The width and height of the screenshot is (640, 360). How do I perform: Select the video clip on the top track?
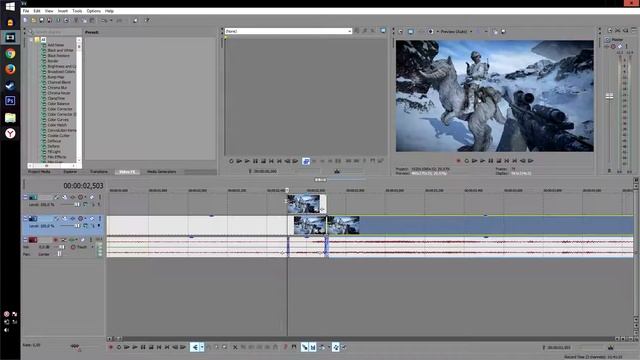point(307,204)
